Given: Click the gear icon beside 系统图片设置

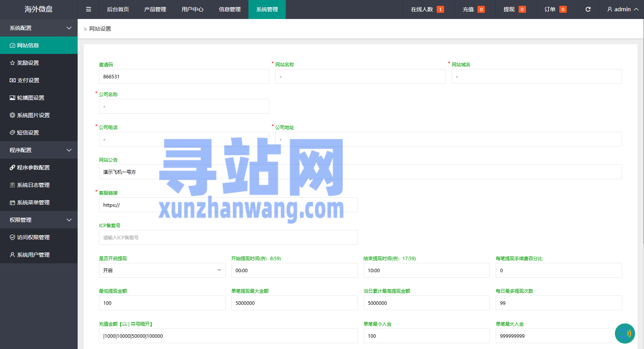Looking at the screenshot, I should click(12, 115).
